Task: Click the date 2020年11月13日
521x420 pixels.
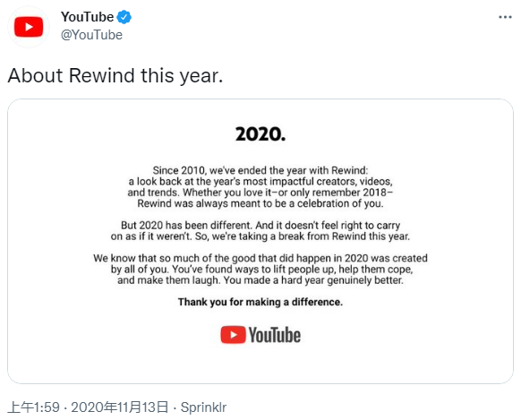Action: click(x=120, y=407)
